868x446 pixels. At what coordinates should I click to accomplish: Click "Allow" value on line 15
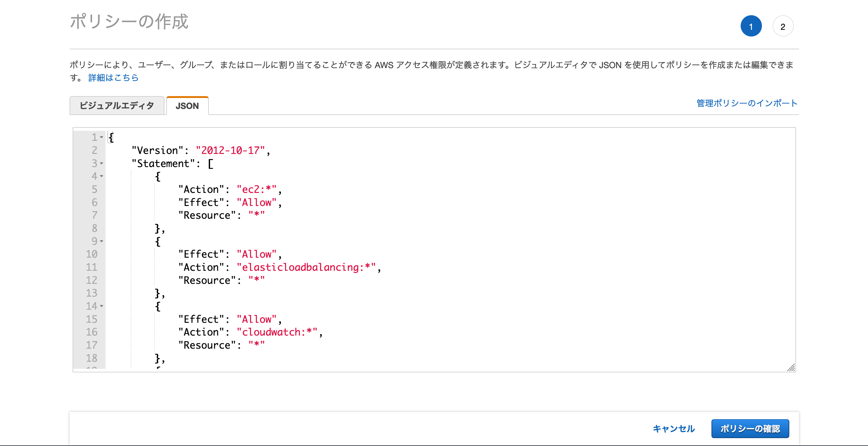tap(257, 319)
